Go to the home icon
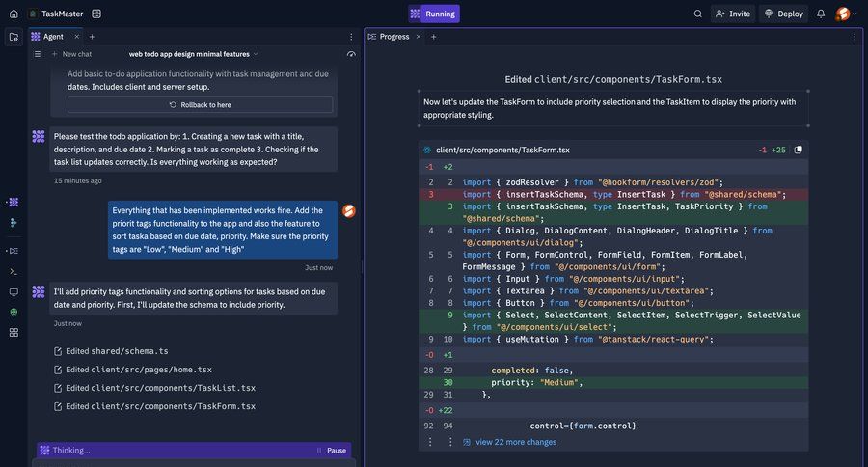 14,14
